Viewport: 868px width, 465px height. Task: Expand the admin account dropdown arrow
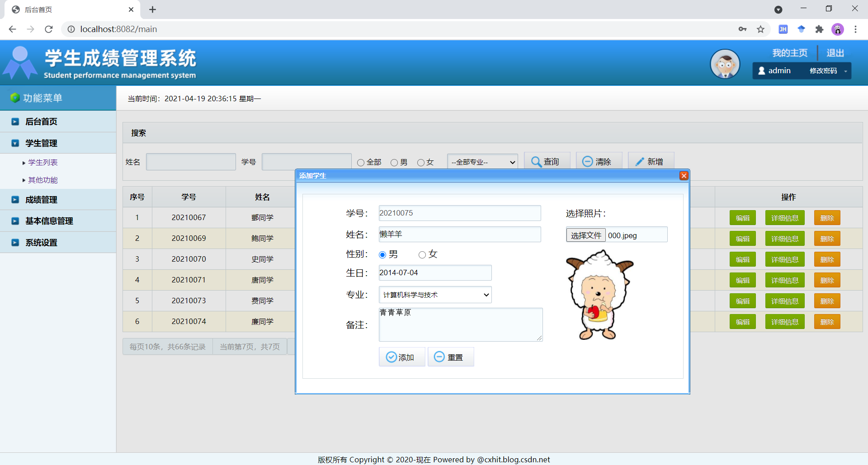(x=845, y=71)
